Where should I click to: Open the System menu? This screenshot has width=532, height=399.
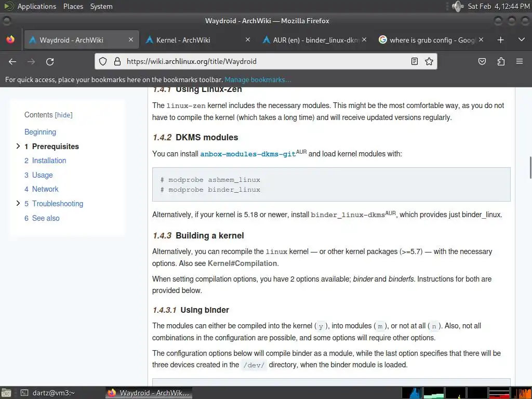(101, 6)
